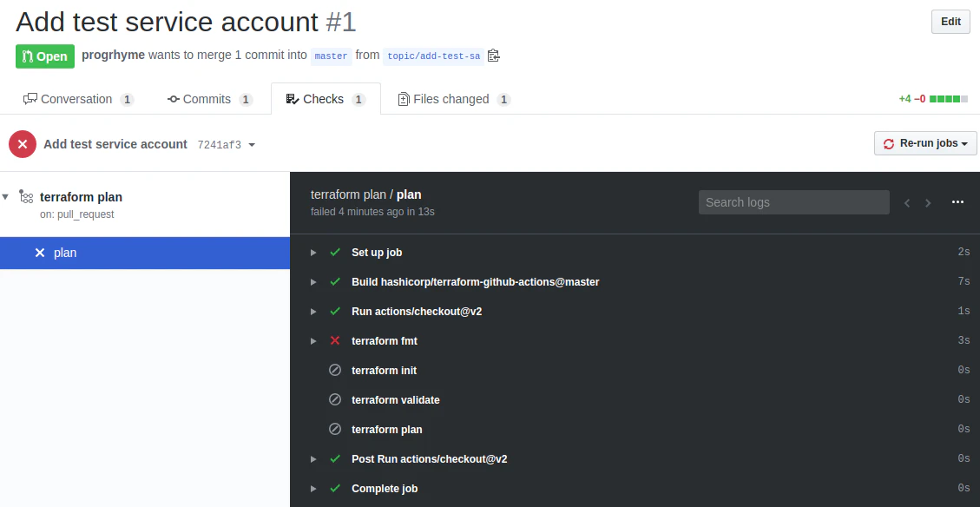Screen dimensions: 980x507
Task: Click the terraform plan workflow icon
Action: 26,197
